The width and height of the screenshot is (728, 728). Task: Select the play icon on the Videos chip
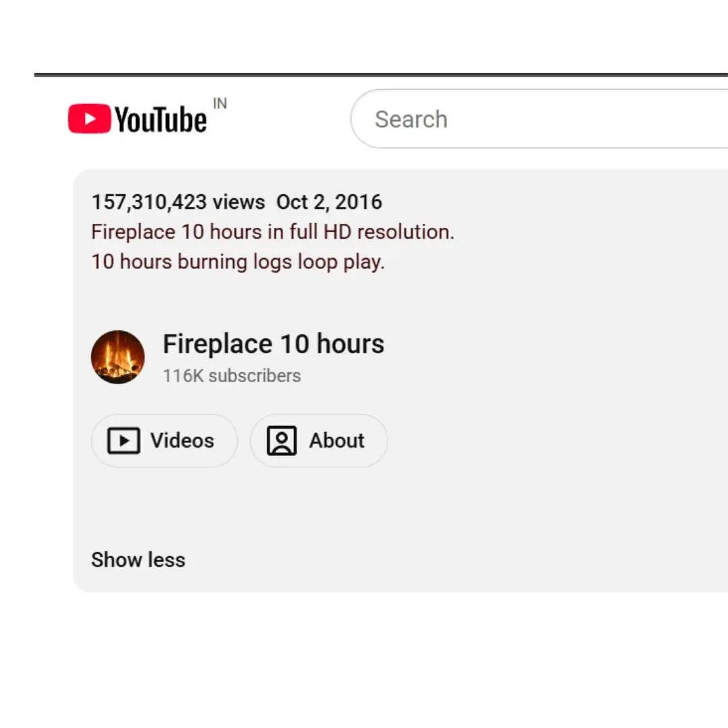123,440
